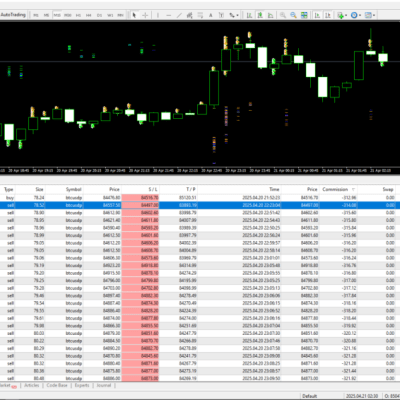Image resolution: width=400 pixels, height=400 pixels.
Task: Set timeframe to H4
Action: point(89,15)
